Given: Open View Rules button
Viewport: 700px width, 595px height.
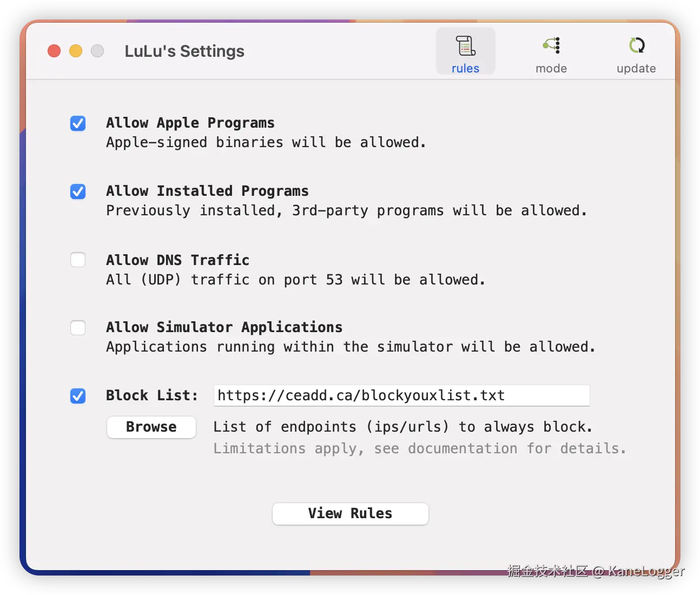Looking at the screenshot, I should pyautogui.click(x=351, y=513).
